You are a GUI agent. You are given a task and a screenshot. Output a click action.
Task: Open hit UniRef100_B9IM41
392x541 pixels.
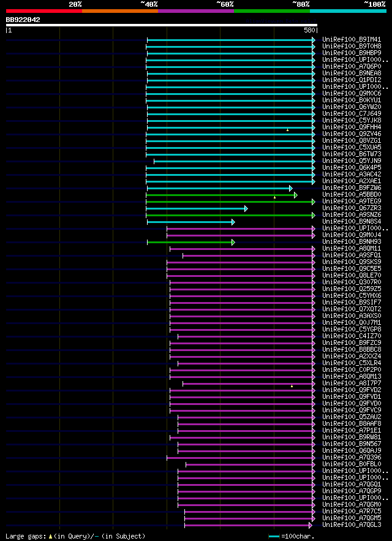(x=352, y=40)
